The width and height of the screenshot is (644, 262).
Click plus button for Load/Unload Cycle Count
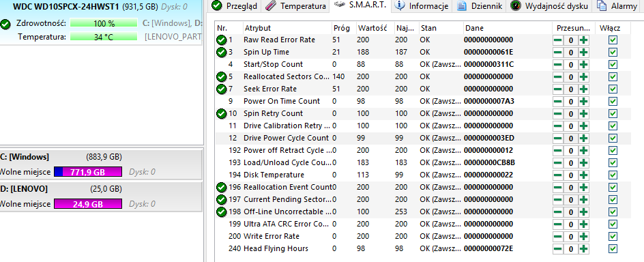(x=584, y=163)
